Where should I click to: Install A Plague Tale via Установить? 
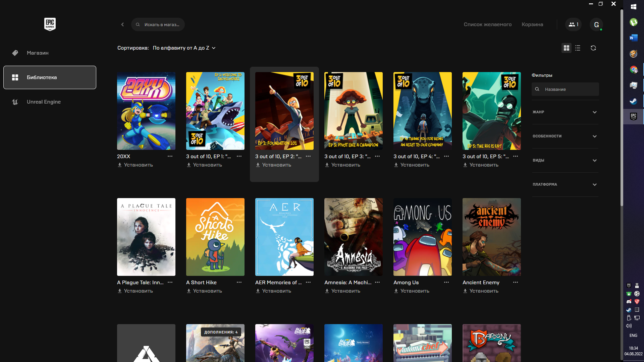pyautogui.click(x=136, y=291)
